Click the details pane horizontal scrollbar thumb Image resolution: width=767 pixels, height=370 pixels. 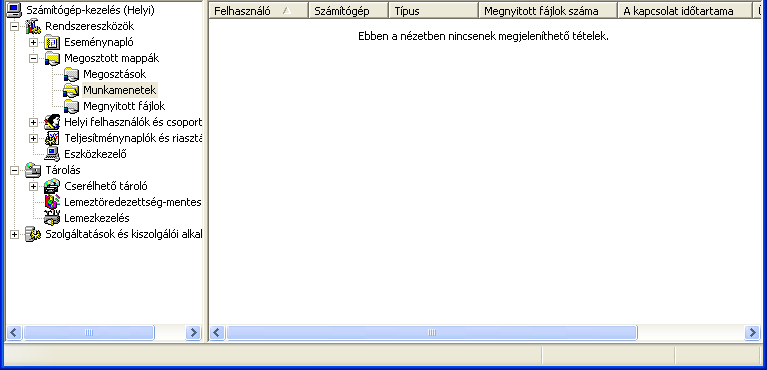coord(431,333)
